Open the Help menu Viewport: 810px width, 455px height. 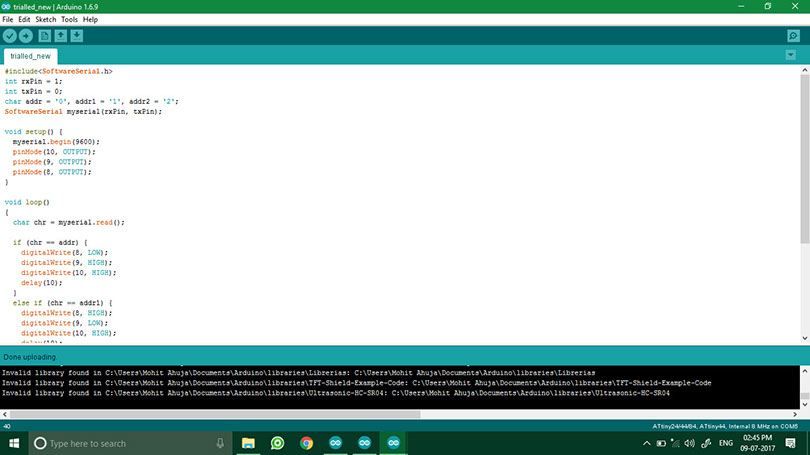pos(90,20)
